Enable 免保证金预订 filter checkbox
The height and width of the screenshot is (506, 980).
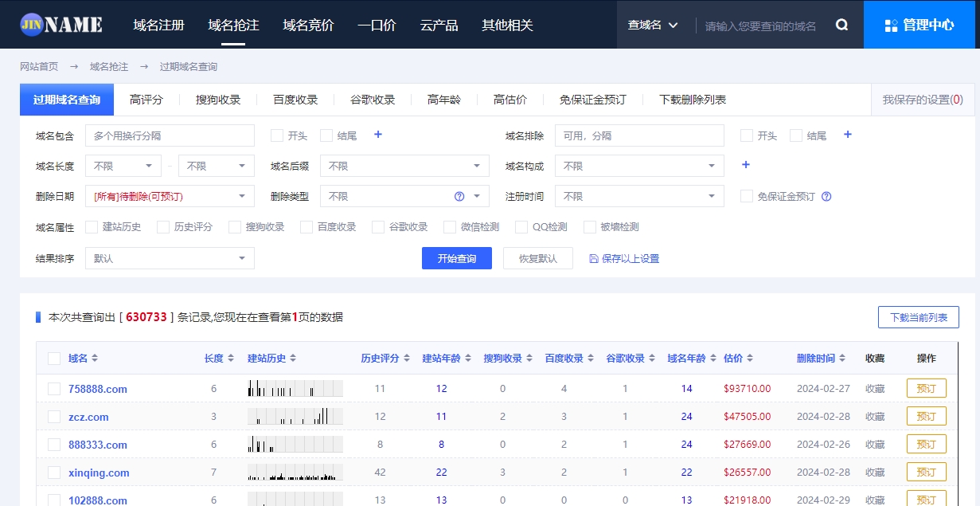coord(747,196)
